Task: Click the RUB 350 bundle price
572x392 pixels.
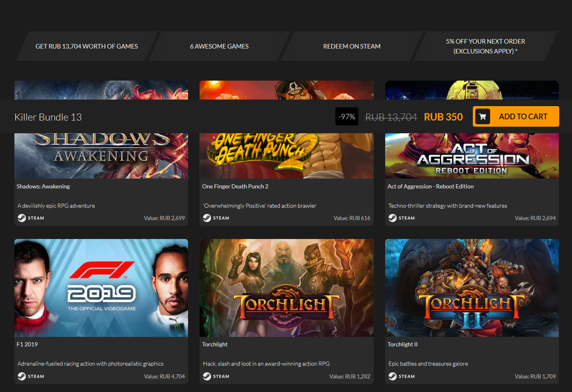Action: tap(444, 117)
